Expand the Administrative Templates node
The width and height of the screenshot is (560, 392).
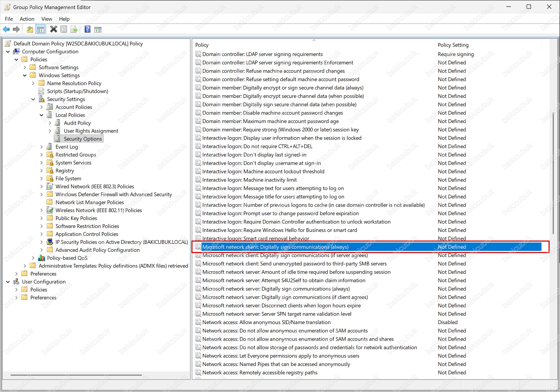pos(25,266)
